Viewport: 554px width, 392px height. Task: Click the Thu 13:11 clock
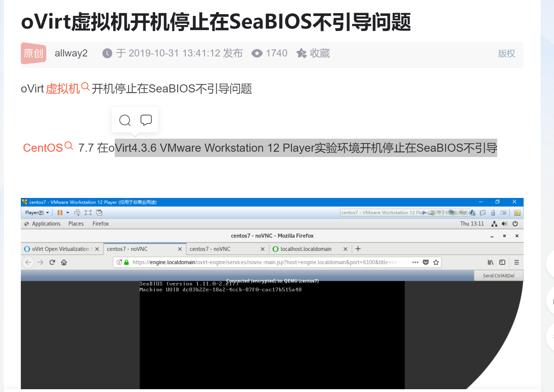472,224
